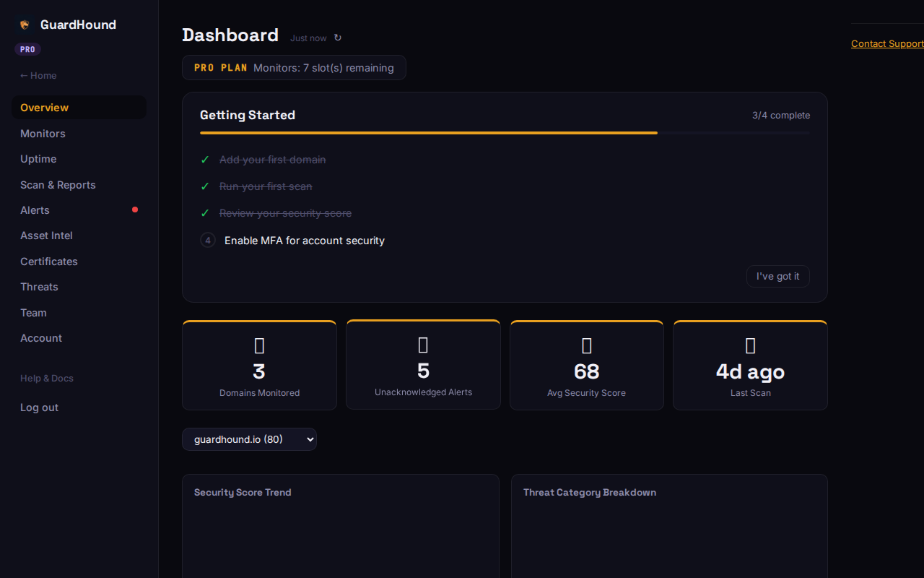
Task: Click the Avg Security Score stat card
Action: tap(587, 366)
